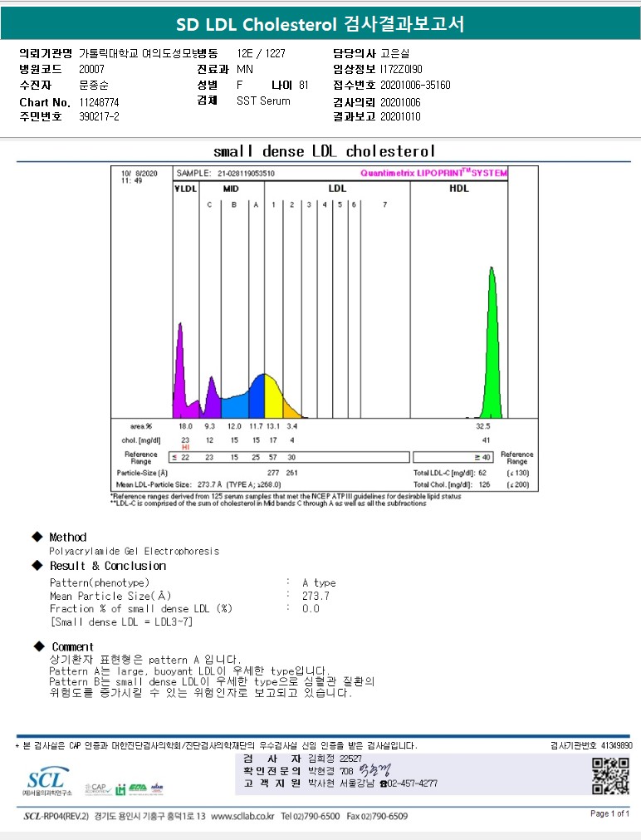The width and height of the screenshot is (641, 840).
Task: Select the Pattern result A type
Action: pyautogui.click(x=319, y=582)
